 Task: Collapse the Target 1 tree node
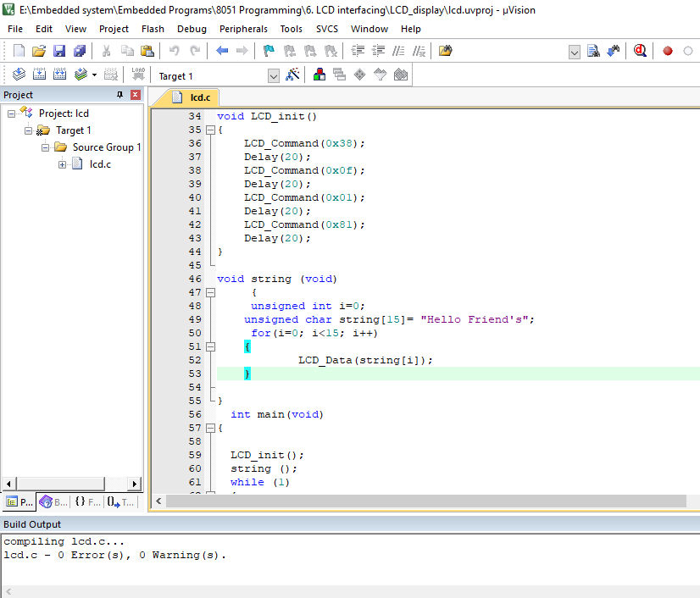28,131
